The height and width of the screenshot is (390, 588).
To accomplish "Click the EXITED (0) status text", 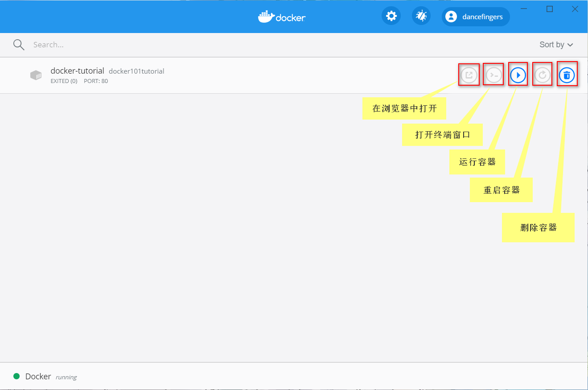I will click(64, 81).
